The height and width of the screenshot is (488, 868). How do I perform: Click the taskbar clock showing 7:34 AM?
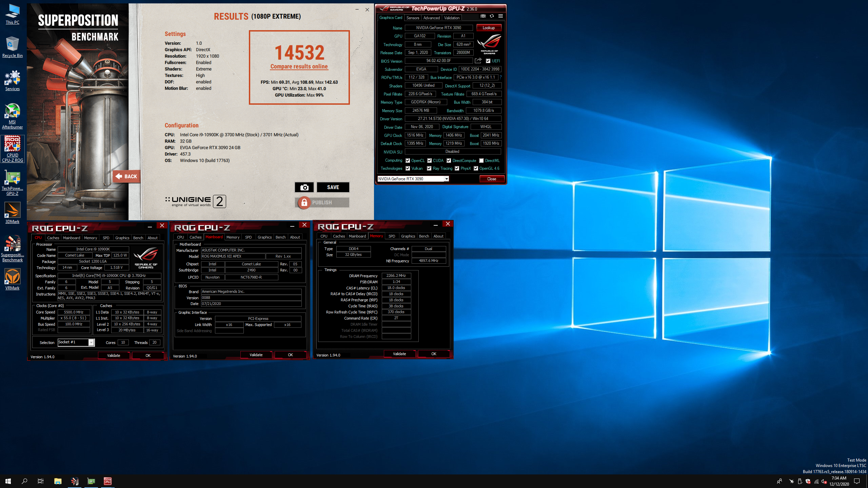tap(839, 481)
